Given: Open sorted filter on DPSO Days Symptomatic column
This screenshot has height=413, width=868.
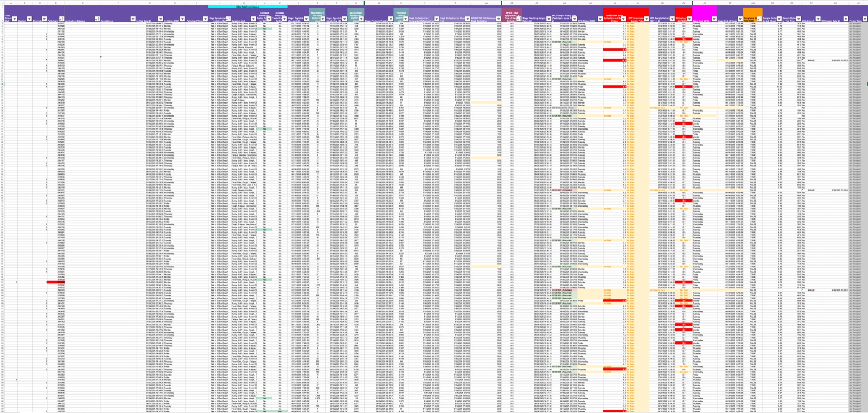Looking at the screenshot, I should (519, 19).
